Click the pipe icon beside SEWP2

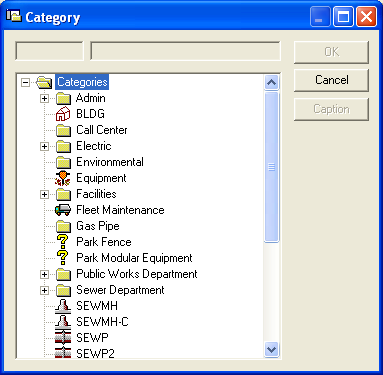point(63,353)
